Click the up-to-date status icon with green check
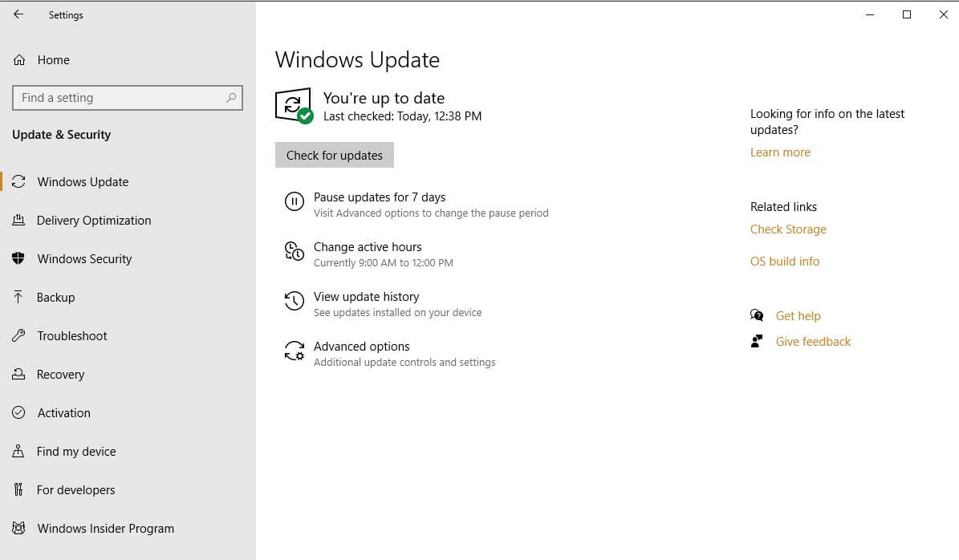 coord(295,106)
